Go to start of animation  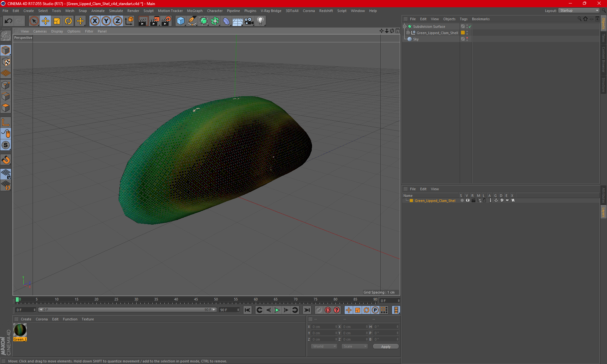coord(248,310)
